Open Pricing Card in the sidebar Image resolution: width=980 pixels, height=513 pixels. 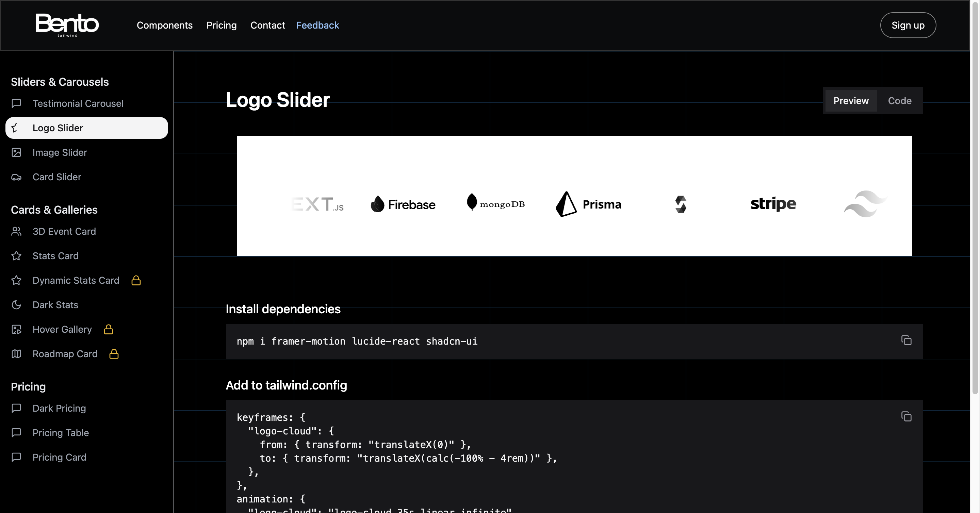pyautogui.click(x=86, y=458)
